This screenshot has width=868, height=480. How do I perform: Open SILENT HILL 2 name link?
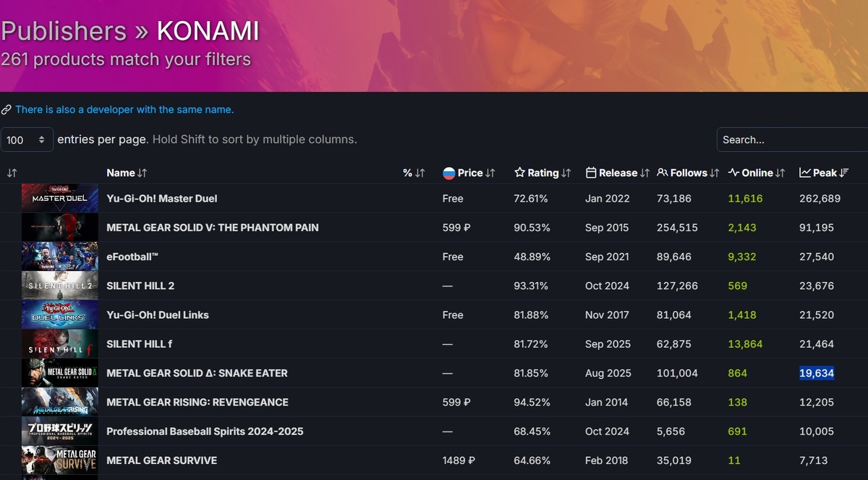[140, 286]
